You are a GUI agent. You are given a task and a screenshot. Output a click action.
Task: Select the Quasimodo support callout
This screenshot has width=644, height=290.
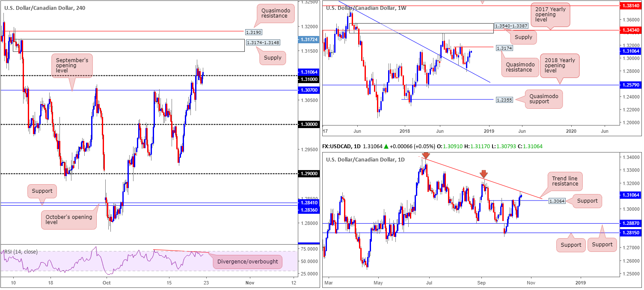pos(545,99)
